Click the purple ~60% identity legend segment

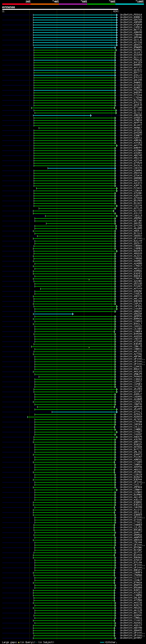[x=73, y=4]
